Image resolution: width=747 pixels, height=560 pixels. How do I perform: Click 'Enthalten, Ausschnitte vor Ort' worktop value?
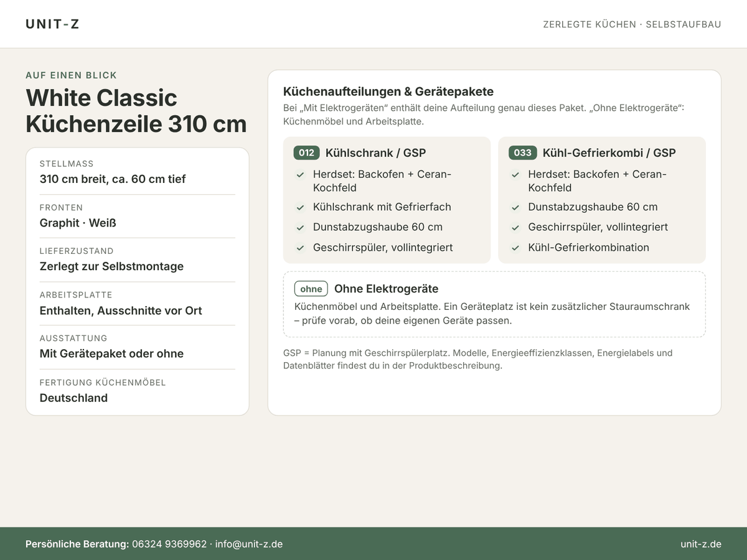click(121, 310)
